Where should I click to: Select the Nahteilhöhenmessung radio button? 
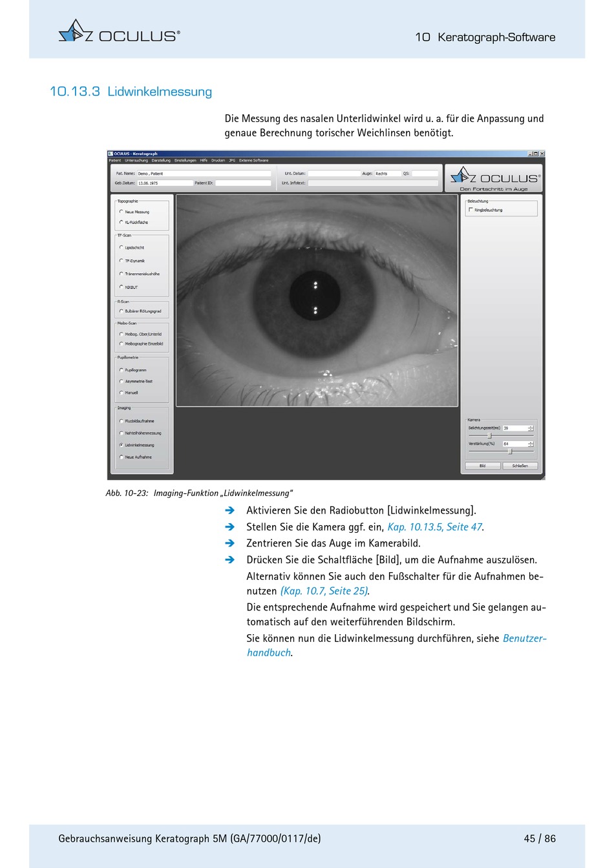point(121,433)
